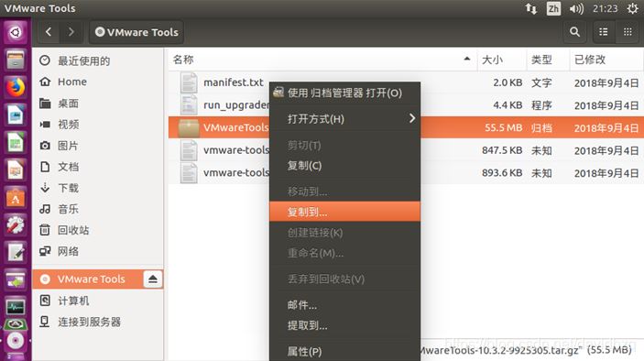
Task: Open Files manager from launcher
Action: (x=16, y=60)
